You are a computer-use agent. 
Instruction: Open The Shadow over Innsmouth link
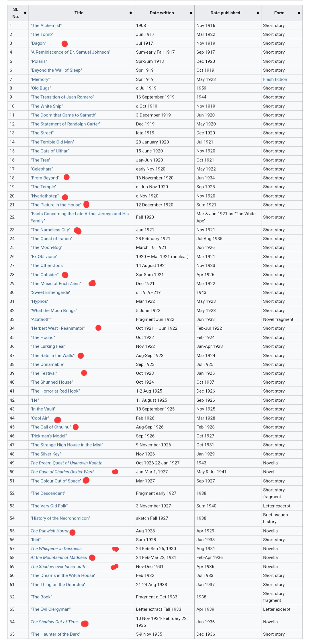coord(58,567)
